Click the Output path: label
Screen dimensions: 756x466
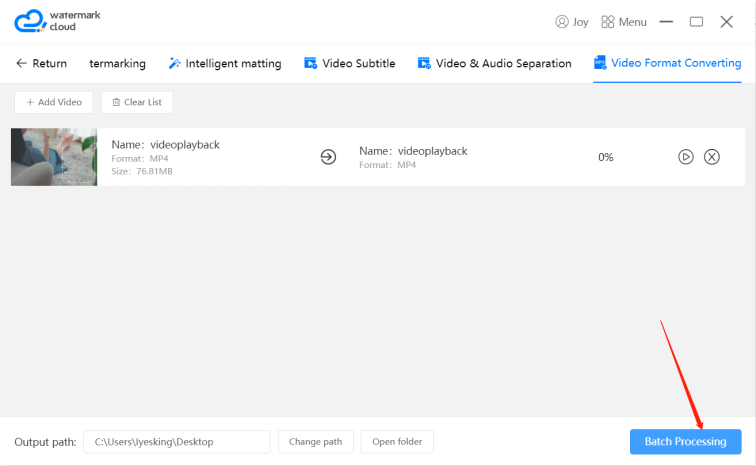pyautogui.click(x=45, y=442)
